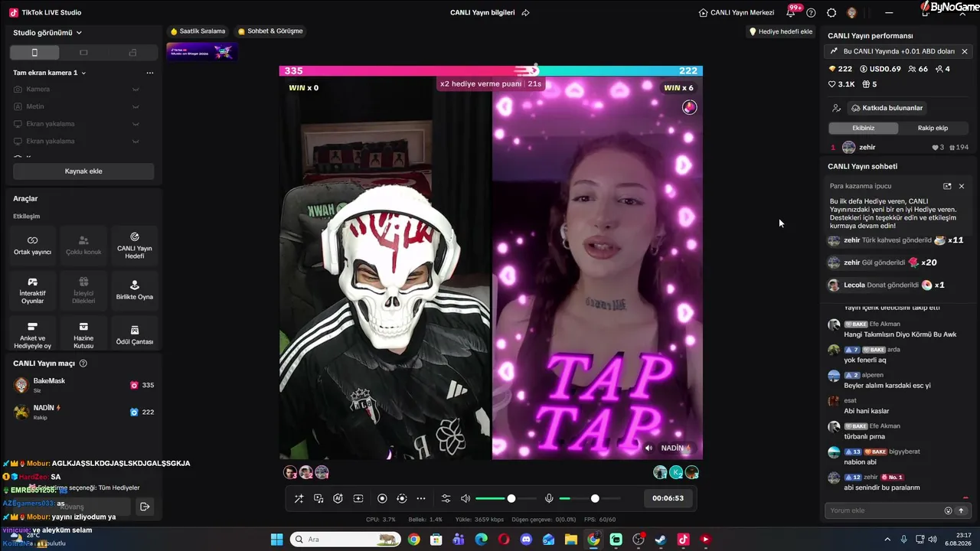Click the Yorum ekle comment field

(x=885, y=510)
